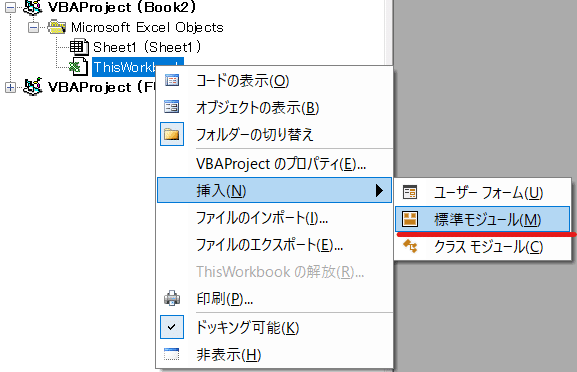This screenshot has width=577, height=372.
Task: Click the VBAProject (Book2) project icon
Action: 33,7
